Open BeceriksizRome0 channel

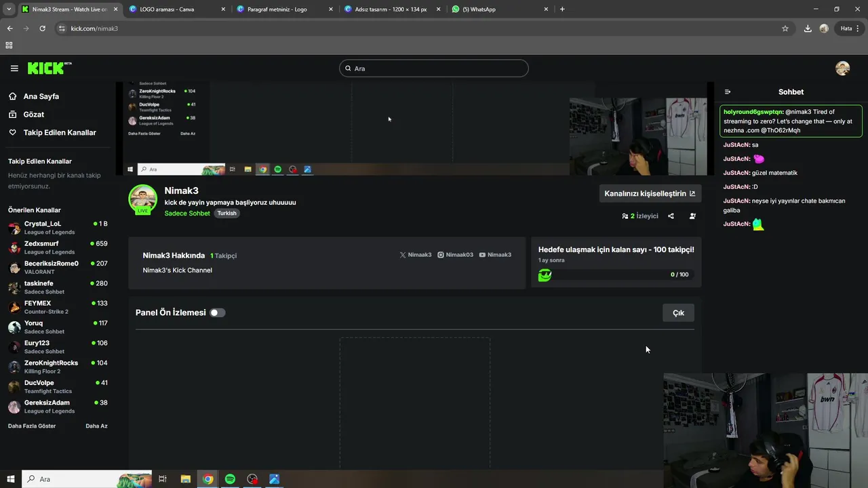pyautogui.click(x=58, y=268)
